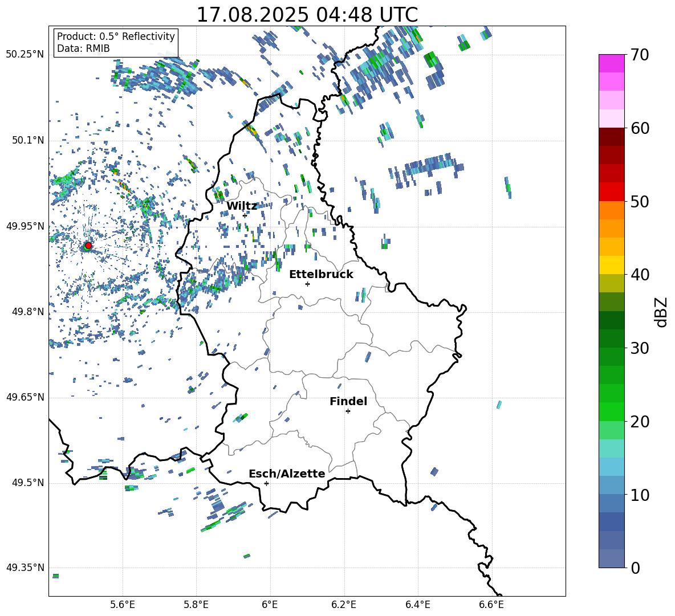The width and height of the screenshot is (675, 616).
Task: Click the colorbar tick label 40
Action: (640, 275)
